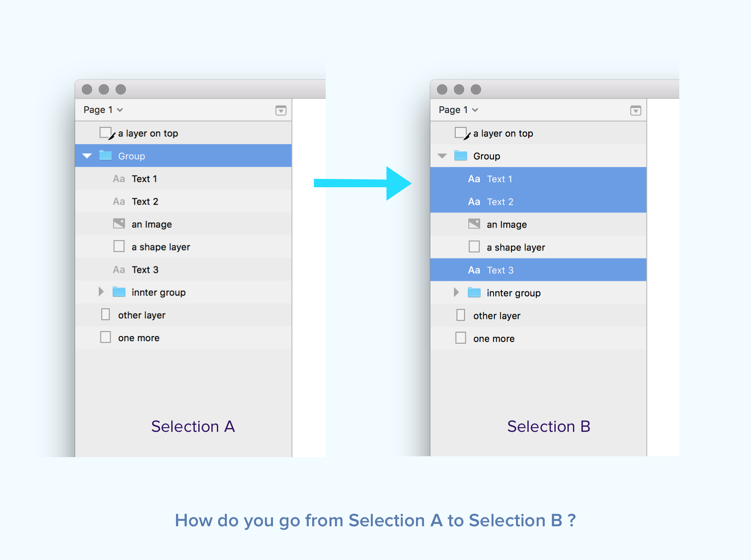Open the Page 1 dropdown in Selection B
Image resolution: width=751 pixels, height=560 pixels.
(x=458, y=110)
